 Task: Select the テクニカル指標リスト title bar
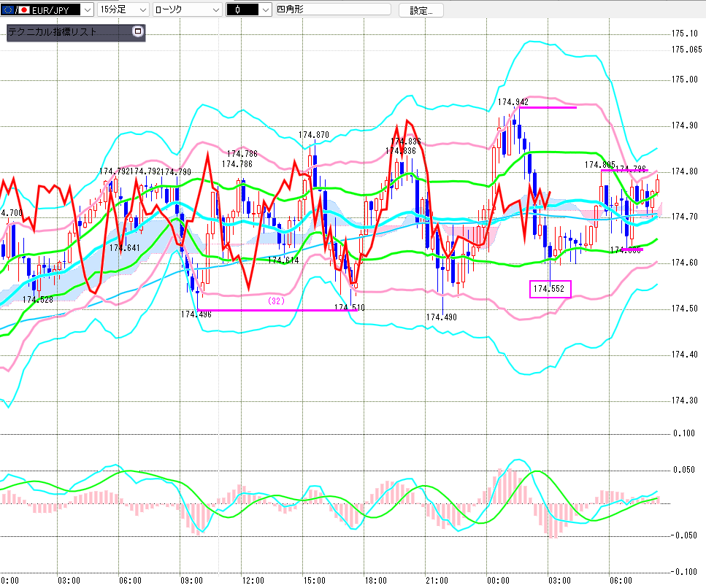[x=66, y=32]
